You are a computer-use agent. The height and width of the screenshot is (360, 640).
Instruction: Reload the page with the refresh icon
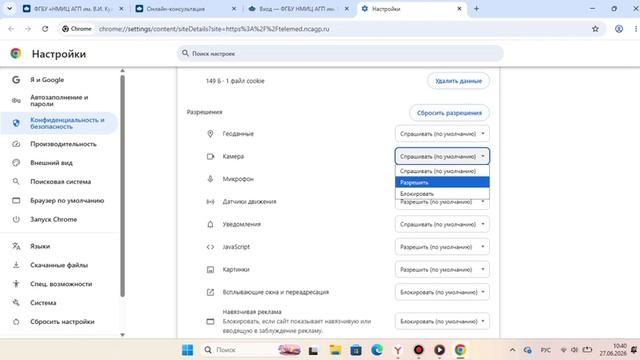(x=45, y=29)
